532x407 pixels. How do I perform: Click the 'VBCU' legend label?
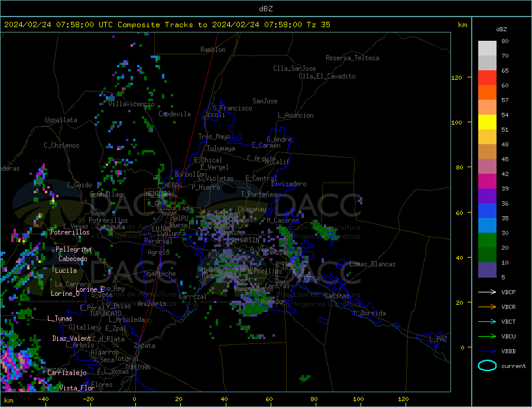point(508,337)
